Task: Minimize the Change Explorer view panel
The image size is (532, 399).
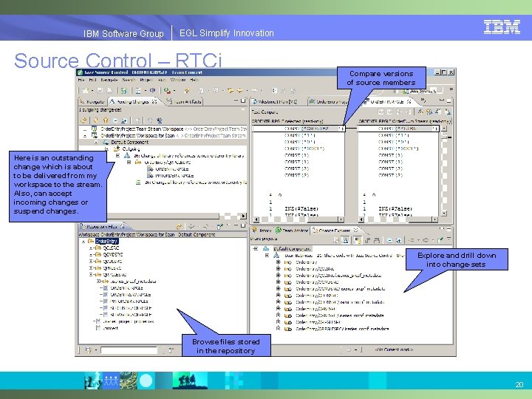Action: click(x=443, y=229)
